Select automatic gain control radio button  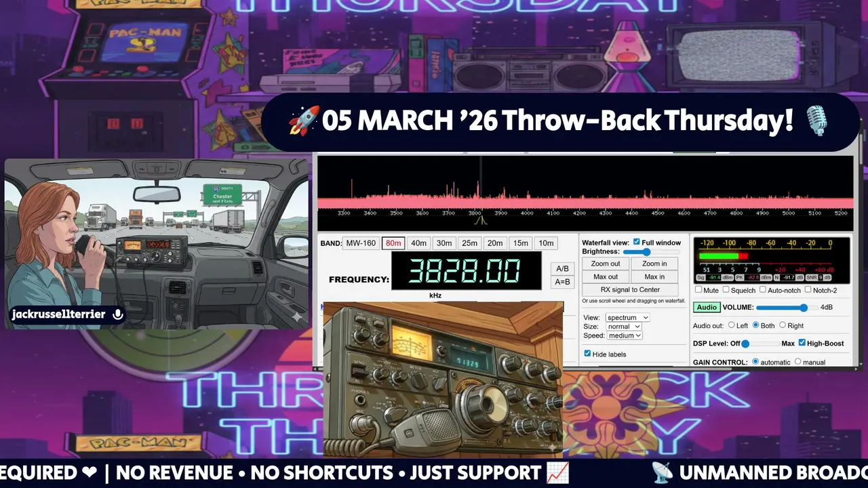coord(755,362)
